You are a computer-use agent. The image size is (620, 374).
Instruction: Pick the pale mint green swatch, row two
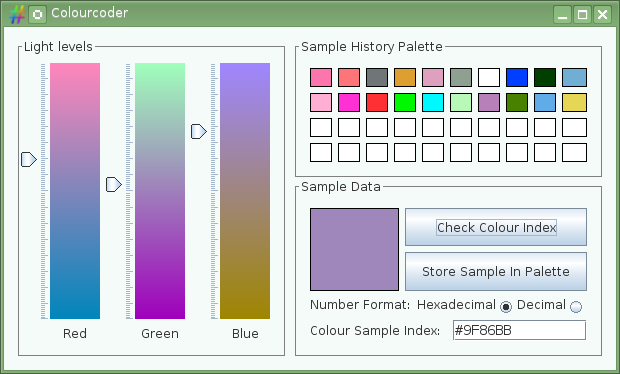point(461,102)
